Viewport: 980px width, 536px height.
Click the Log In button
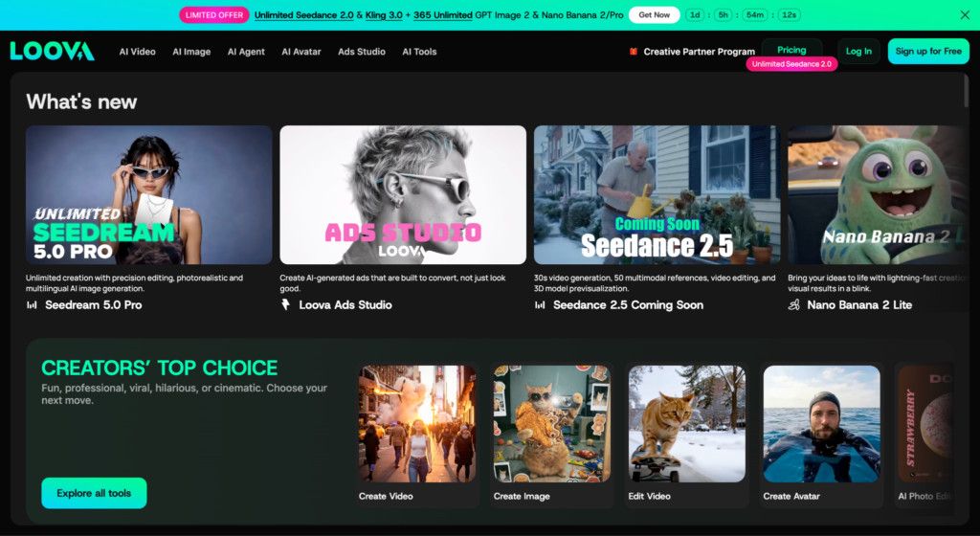(858, 52)
